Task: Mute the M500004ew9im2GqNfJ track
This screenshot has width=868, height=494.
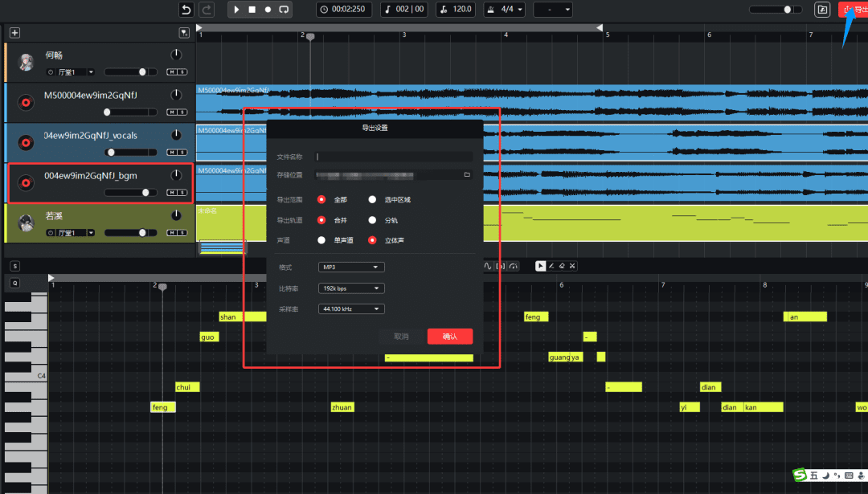Action: coord(172,112)
